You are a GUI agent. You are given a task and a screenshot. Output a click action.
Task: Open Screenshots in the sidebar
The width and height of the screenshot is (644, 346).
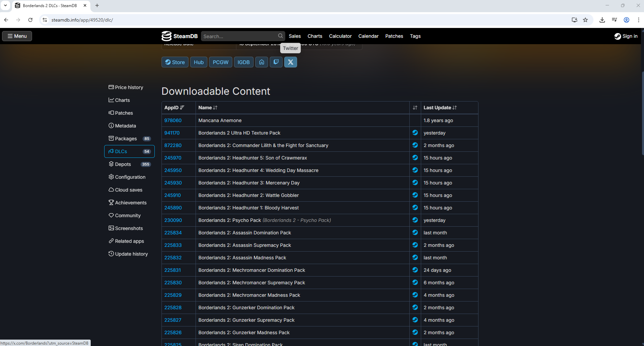pyautogui.click(x=129, y=228)
